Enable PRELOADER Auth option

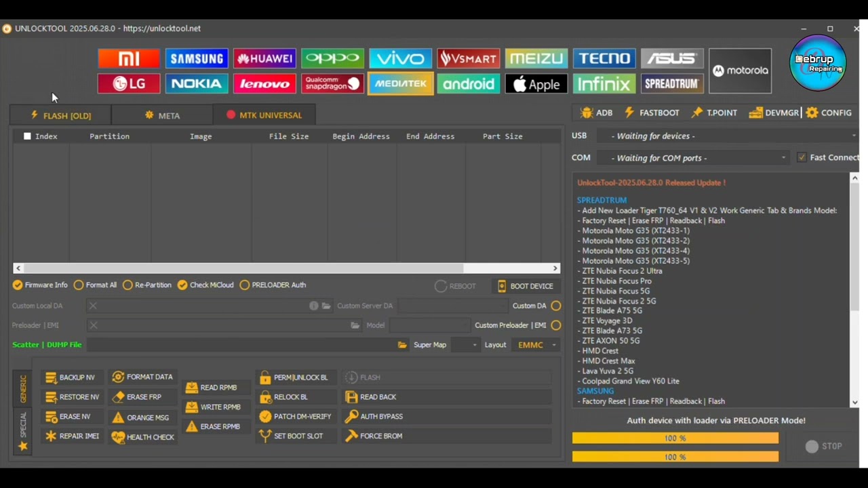273,285
